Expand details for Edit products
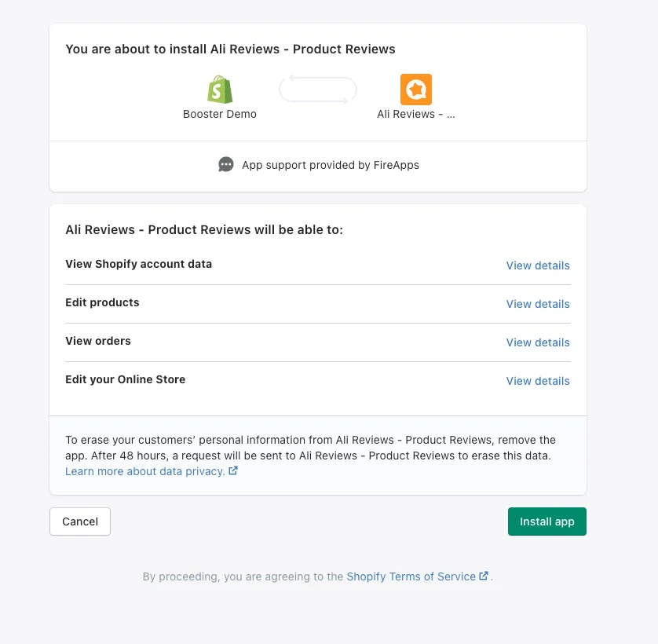Image resolution: width=658 pixels, height=644 pixels. pos(538,304)
